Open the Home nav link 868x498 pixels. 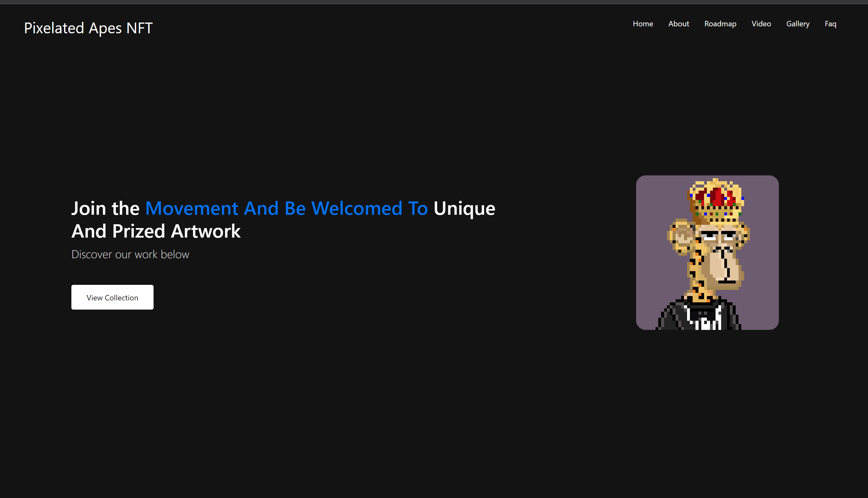(x=643, y=24)
